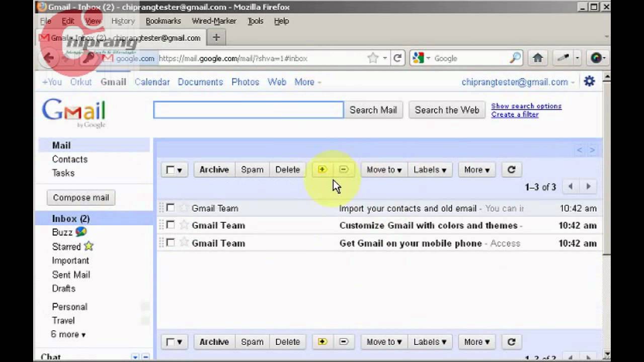
Task: Star the Import your contacts email
Action: pyautogui.click(x=184, y=208)
